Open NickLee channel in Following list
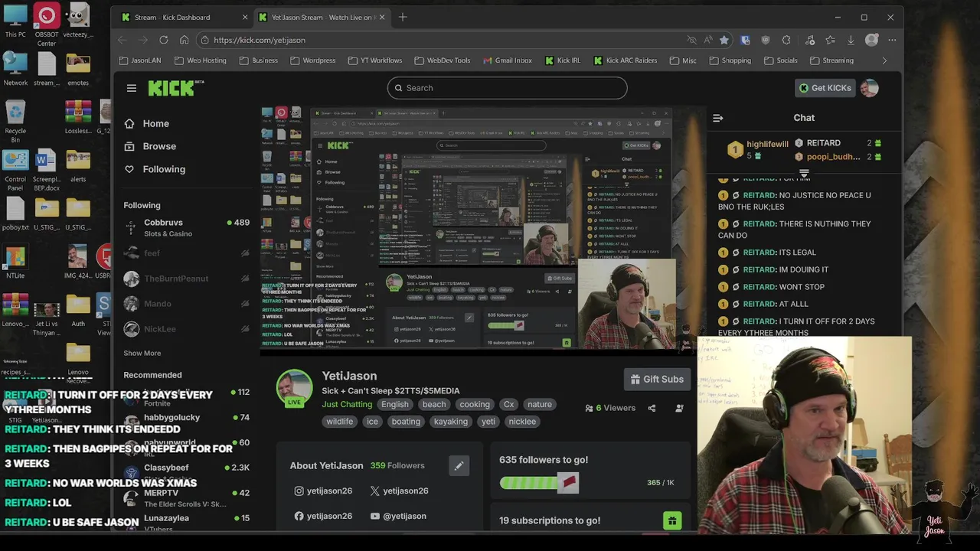The image size is (980, 551). pyautogui.click(x=187, y=329)
